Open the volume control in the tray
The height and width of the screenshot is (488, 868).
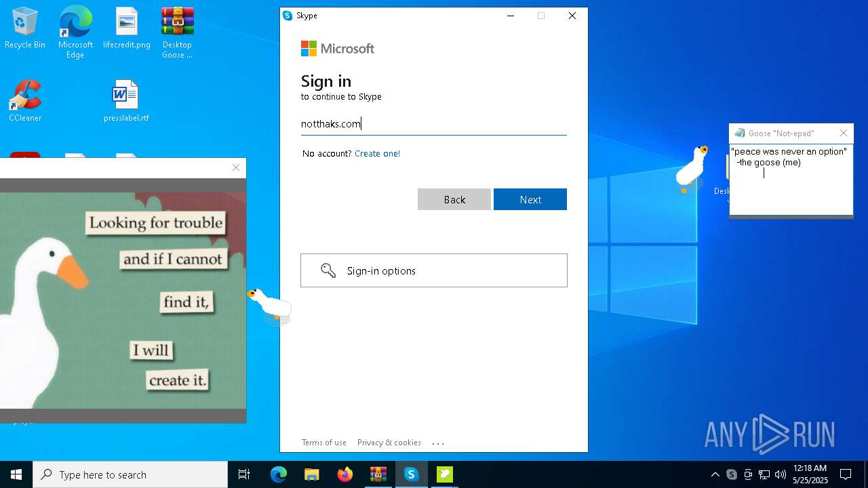coord(781,474)
